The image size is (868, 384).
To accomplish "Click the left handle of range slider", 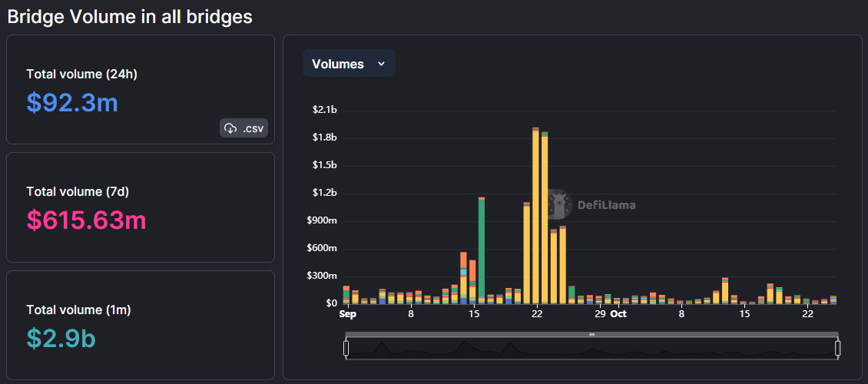I will (346, 349).
